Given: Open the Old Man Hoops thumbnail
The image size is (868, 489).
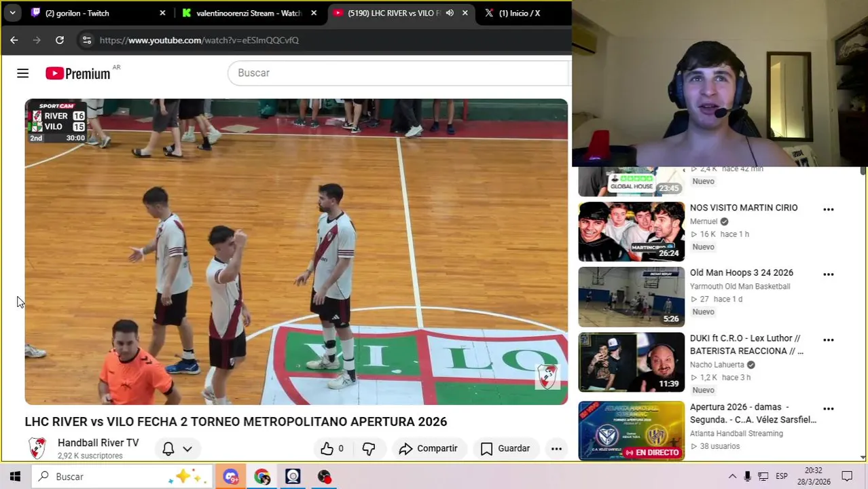Looking at the screenshot, I should pos(632,297).
